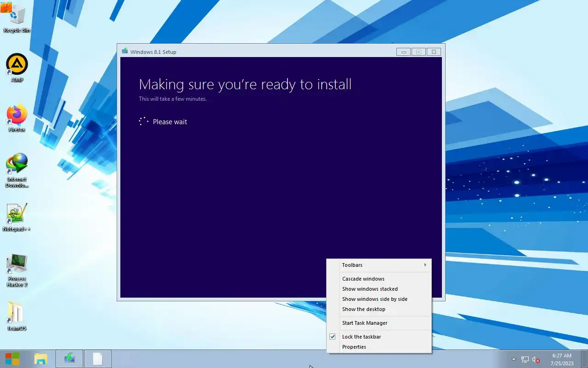Click the muted volume tray icon
The width and height of the screenshot is (588, 368).
coord(536,359)
